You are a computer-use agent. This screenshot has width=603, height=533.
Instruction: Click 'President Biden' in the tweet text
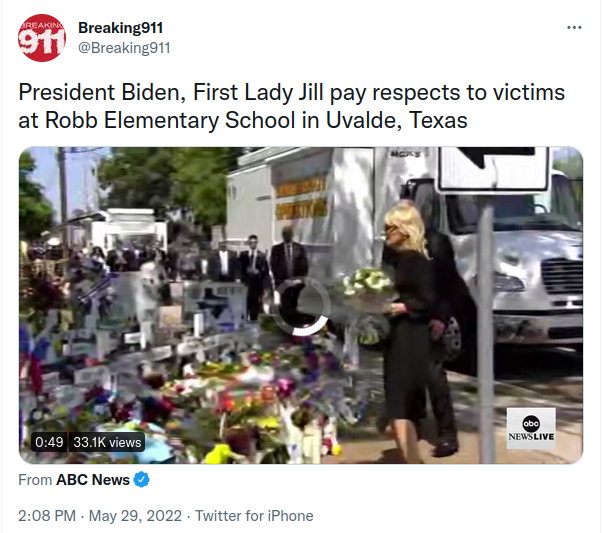click(99, 92)
